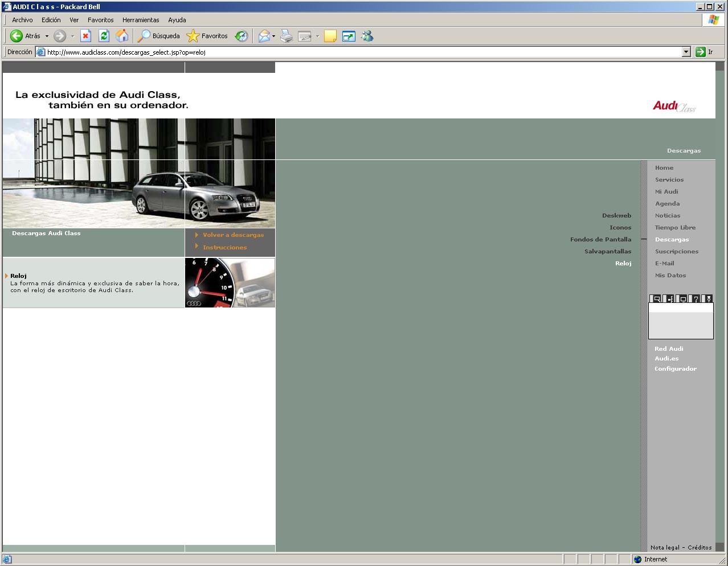Open the Herramientas menu
The image size is (728, 566).
click(141, 20)
